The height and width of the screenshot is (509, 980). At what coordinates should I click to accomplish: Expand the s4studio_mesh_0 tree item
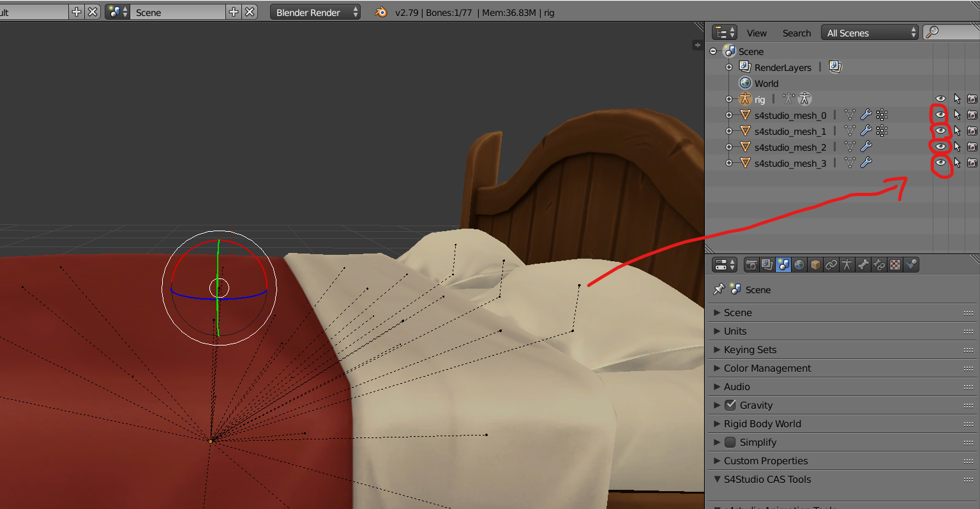click(x=729, y=115)
